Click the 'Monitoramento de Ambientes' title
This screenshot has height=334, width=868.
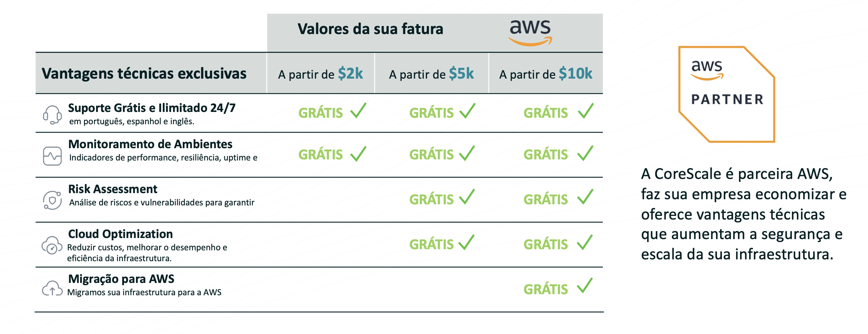pyautogui.click(x=150, y=144)
